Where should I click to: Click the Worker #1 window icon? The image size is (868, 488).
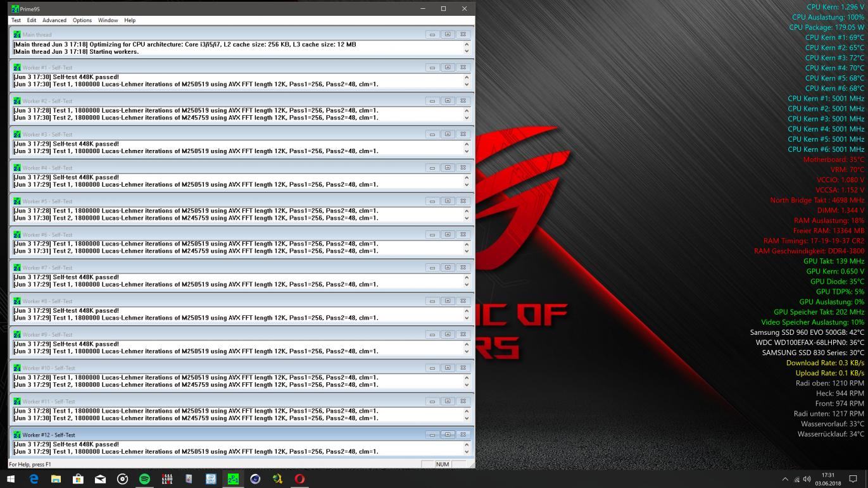[17, 67]
